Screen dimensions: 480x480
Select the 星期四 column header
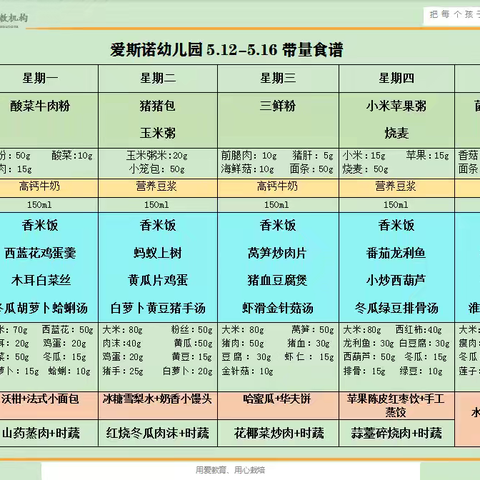(396, 79)
